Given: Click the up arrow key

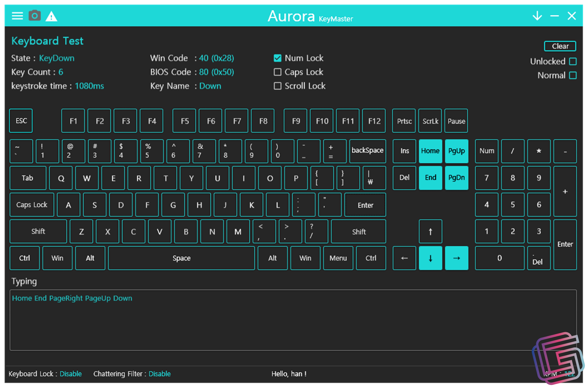Looking at the screenshot, I should tap(430, 231).
